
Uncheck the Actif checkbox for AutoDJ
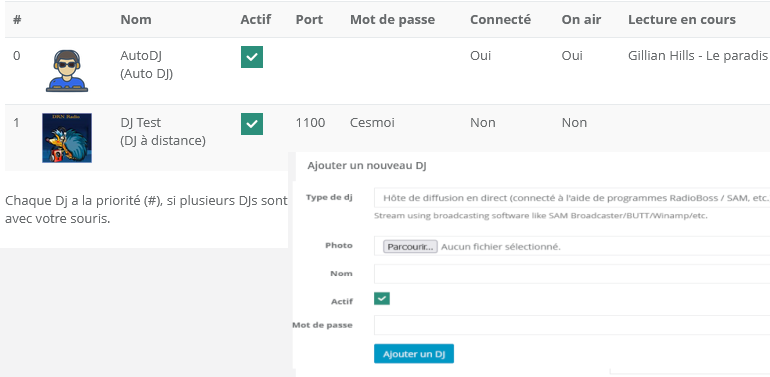(x=252, y=57)
